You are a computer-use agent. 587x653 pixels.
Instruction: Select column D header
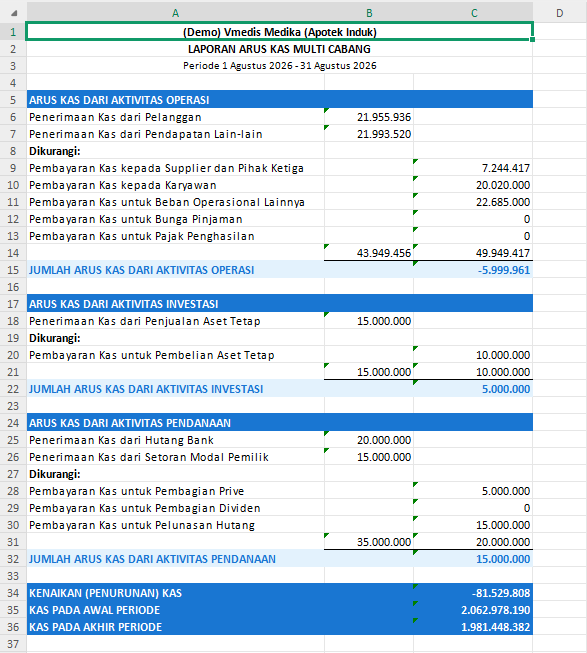pyautogui.click(x=560, y=13)
